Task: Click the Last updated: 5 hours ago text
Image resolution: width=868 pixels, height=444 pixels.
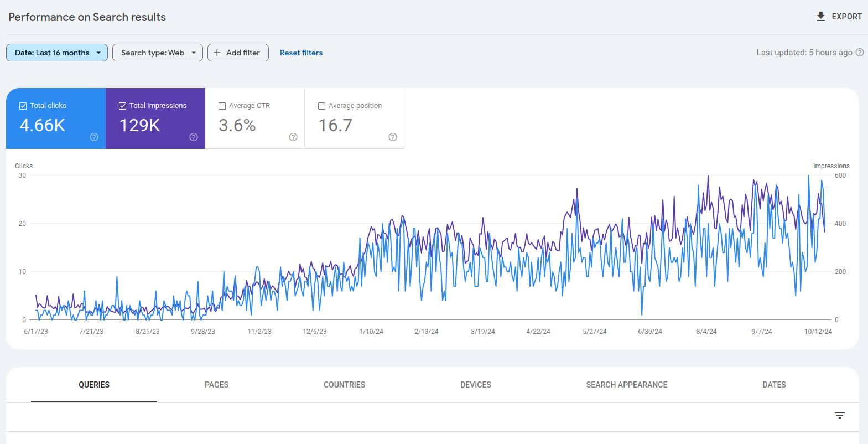Action: [804, 53]
